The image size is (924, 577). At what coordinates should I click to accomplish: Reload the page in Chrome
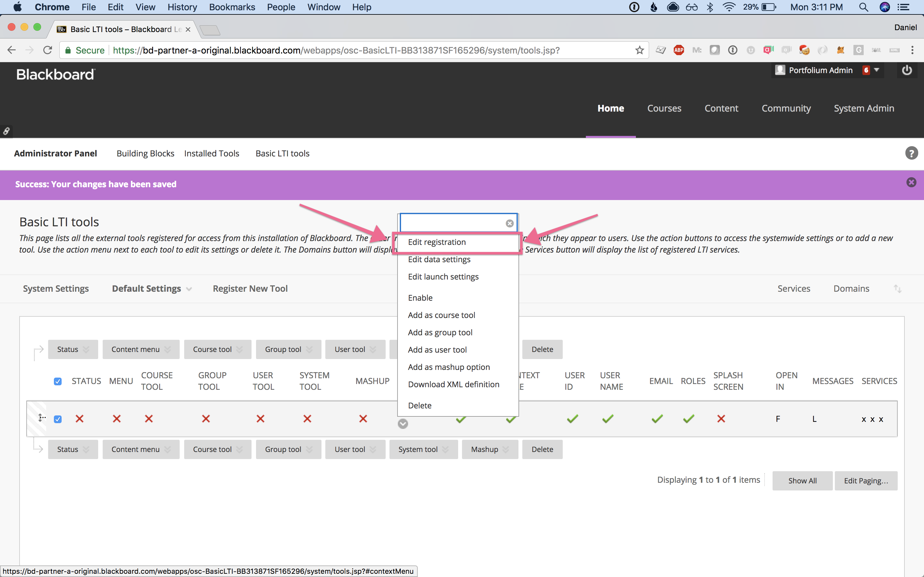[x=47, y=50]
